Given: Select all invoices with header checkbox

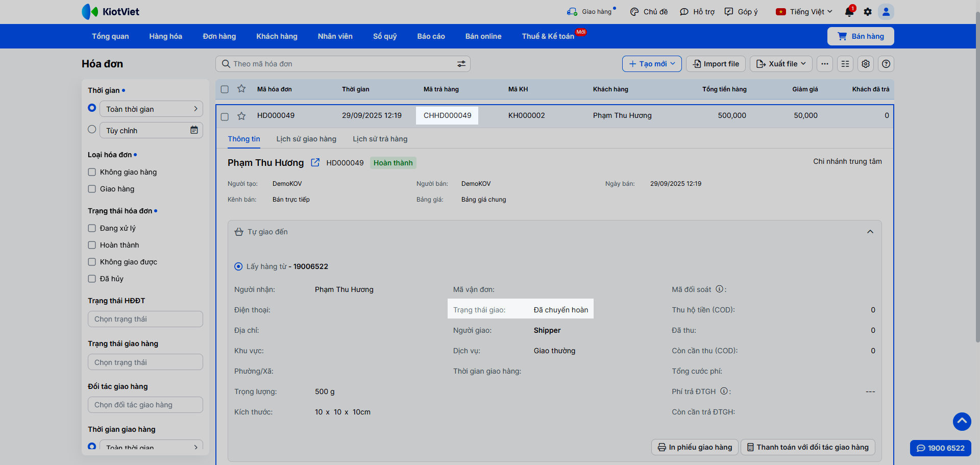Looking at the screenshot, I should pyautogui.click(x=225, y=89).
